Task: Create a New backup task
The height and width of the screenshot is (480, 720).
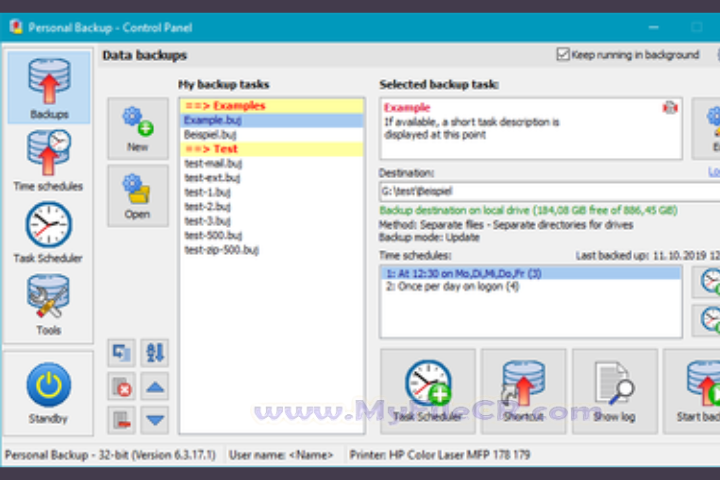Action: point(138,129)
